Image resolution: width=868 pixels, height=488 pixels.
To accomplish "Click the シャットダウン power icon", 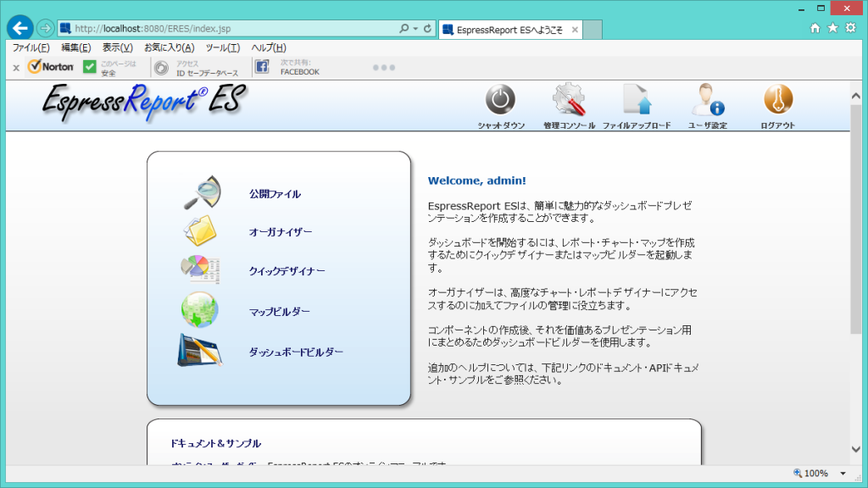I will (x=500, y=100).
